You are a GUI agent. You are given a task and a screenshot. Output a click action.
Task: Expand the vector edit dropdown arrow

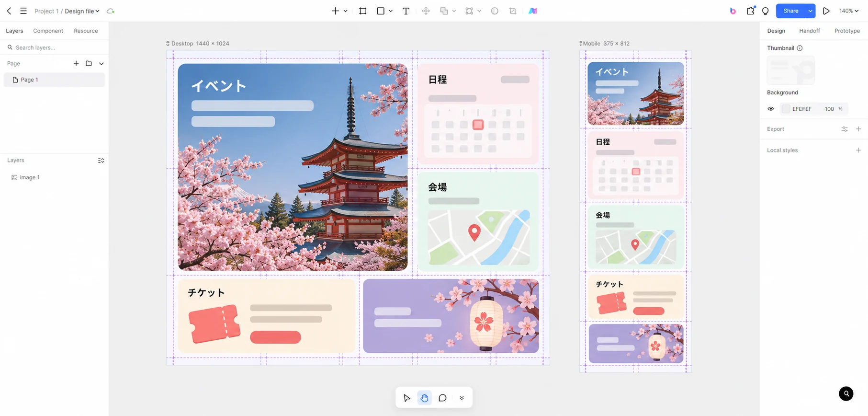click(x=479, y=11)
